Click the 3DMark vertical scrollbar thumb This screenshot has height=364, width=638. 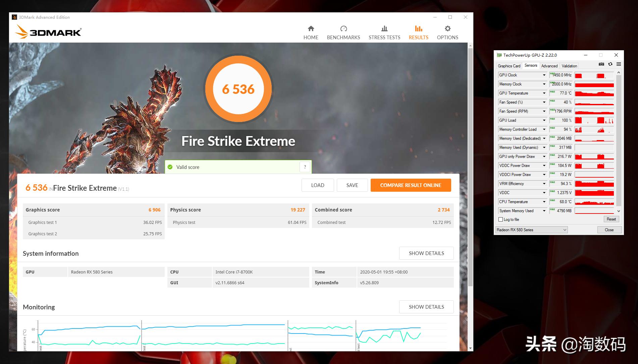click(x=470, y=167)
